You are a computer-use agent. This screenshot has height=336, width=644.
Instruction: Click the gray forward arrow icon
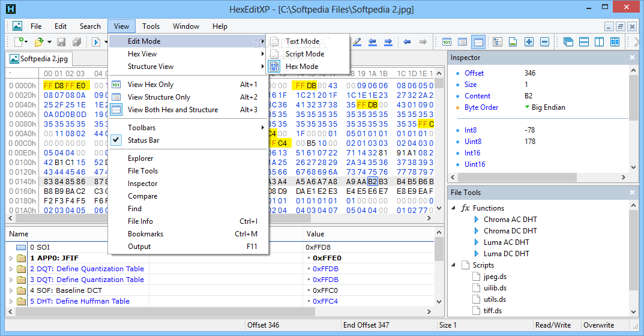423,41
